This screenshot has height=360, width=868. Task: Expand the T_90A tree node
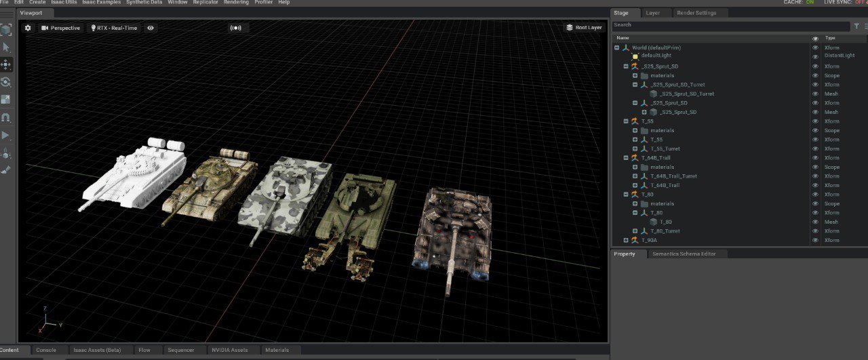point(626,240)
